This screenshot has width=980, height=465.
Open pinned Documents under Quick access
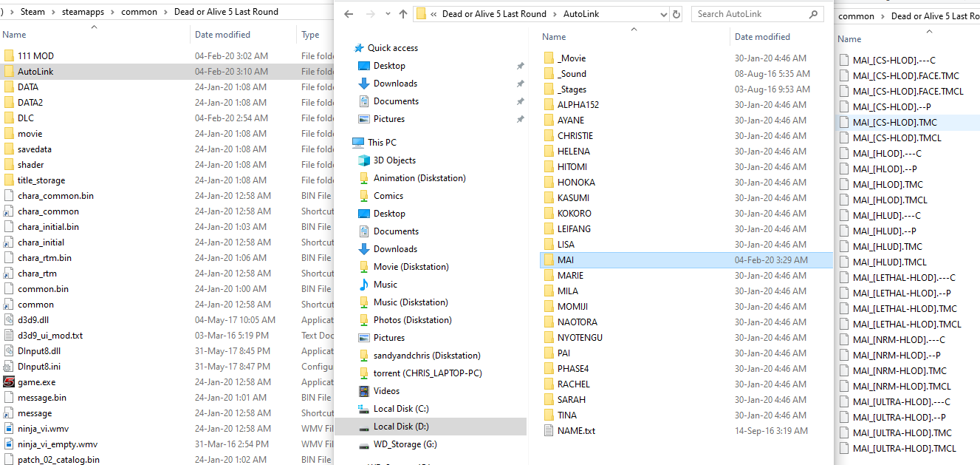coord(396,101)
